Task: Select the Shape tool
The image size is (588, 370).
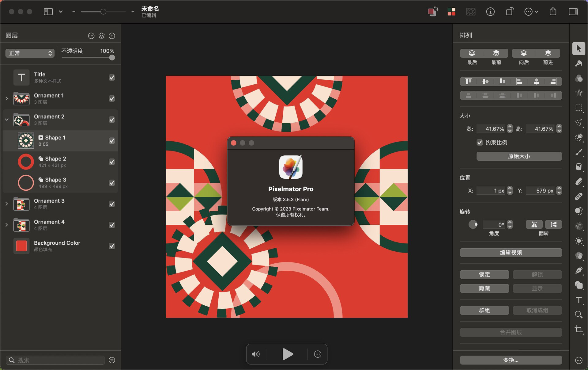Action: [579, 285]
